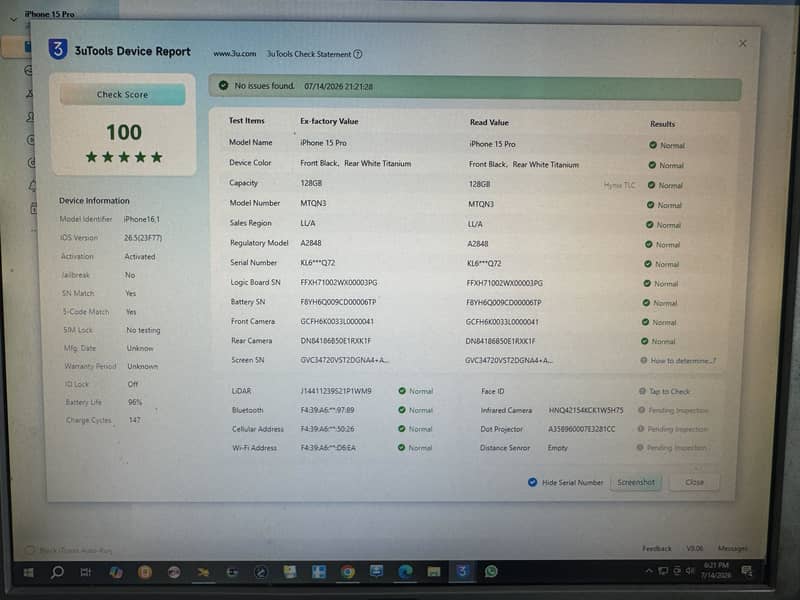Click the Bluetooth address value

(x=327, y=410)
